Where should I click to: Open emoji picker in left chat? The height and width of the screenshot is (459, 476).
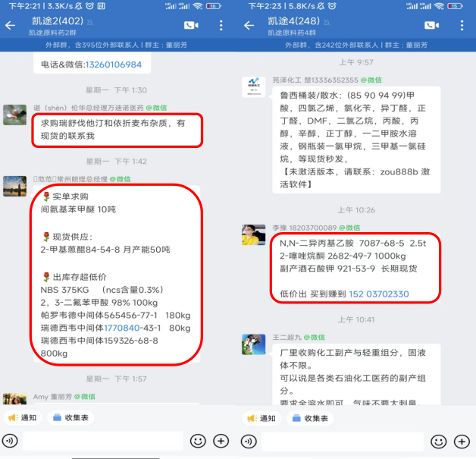click(x=198, y=441)
